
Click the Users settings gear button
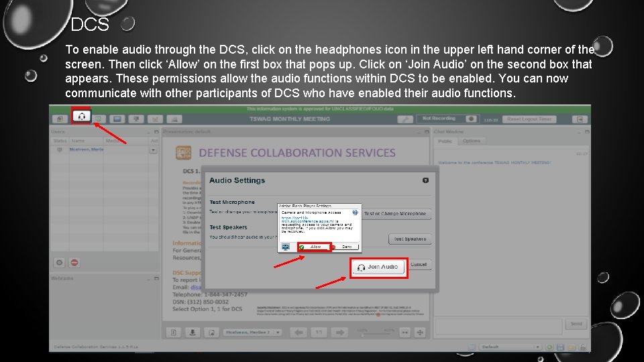point(60,263)
